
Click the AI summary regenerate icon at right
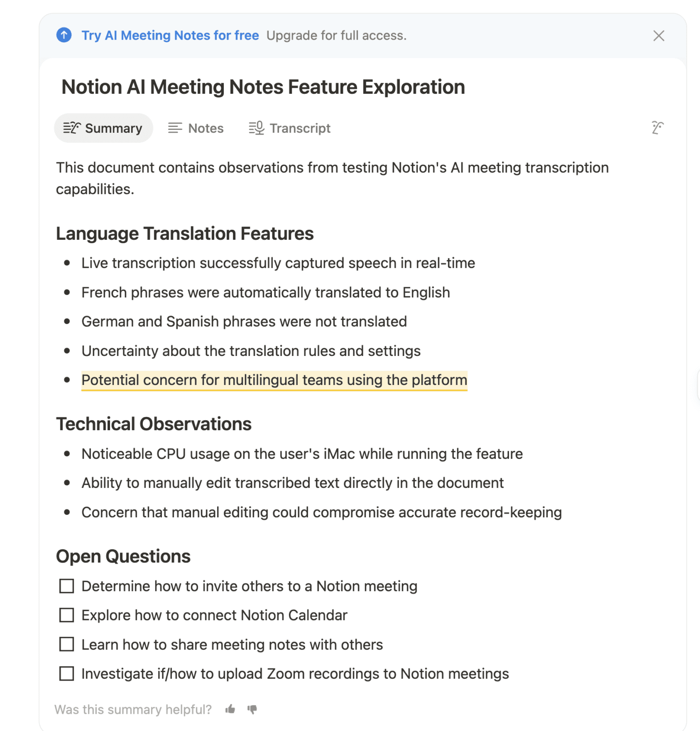click(658, 128)
